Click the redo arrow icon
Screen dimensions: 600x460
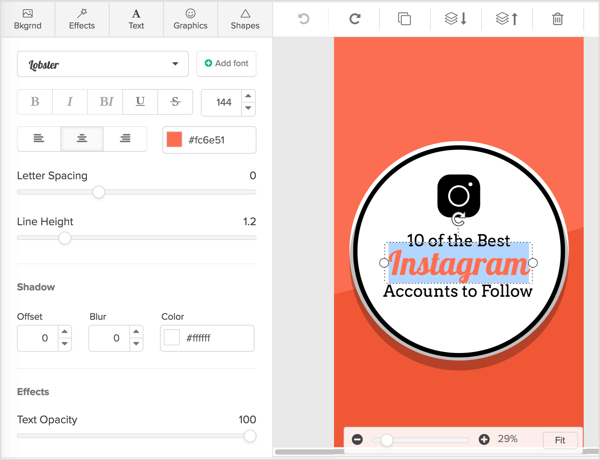click(355, 18)
